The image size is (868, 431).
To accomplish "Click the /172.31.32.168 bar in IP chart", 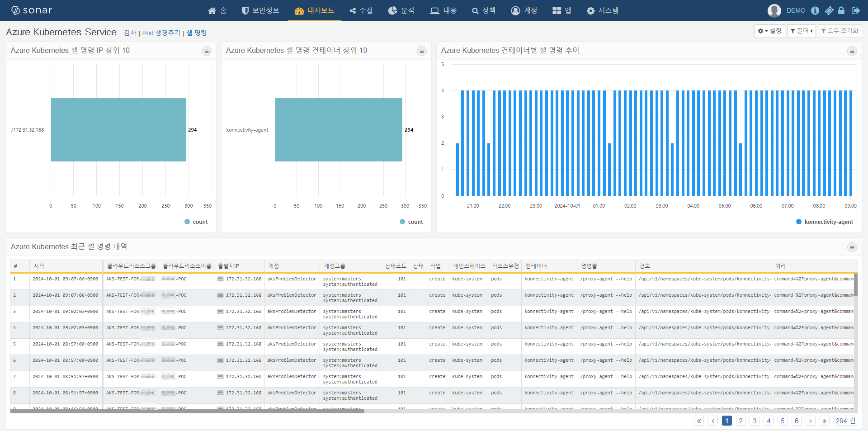I will click(118, 130).
